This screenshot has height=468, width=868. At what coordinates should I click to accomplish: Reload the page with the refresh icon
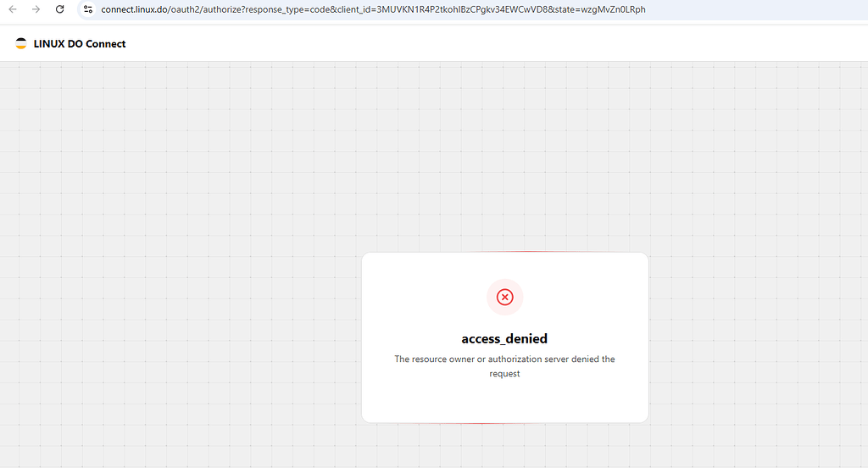coord(60,9)
